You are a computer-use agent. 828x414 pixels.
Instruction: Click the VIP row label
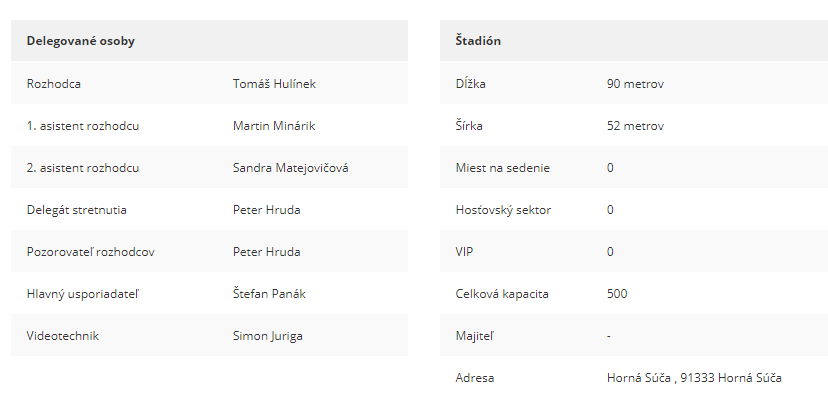[464, 252]
